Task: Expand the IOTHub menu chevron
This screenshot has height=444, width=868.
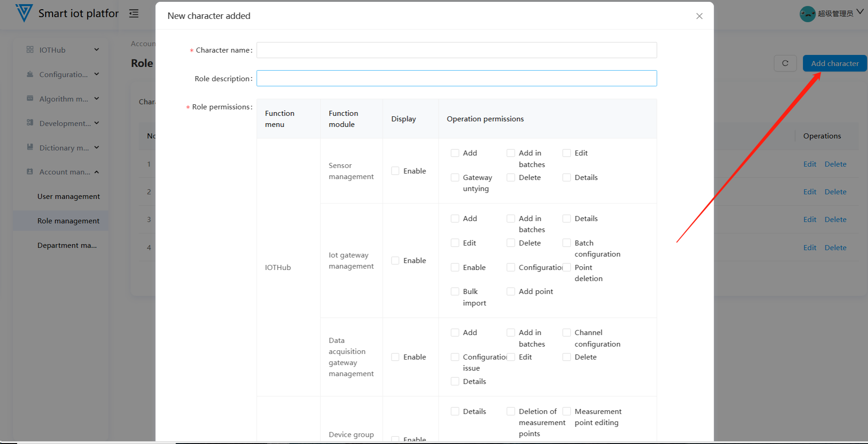Action: coord(96,49)
